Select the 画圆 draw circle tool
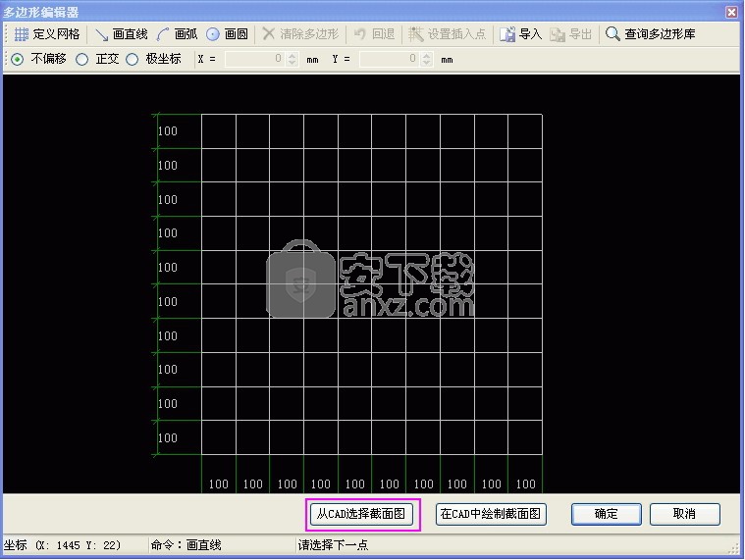 click(227, 34)
